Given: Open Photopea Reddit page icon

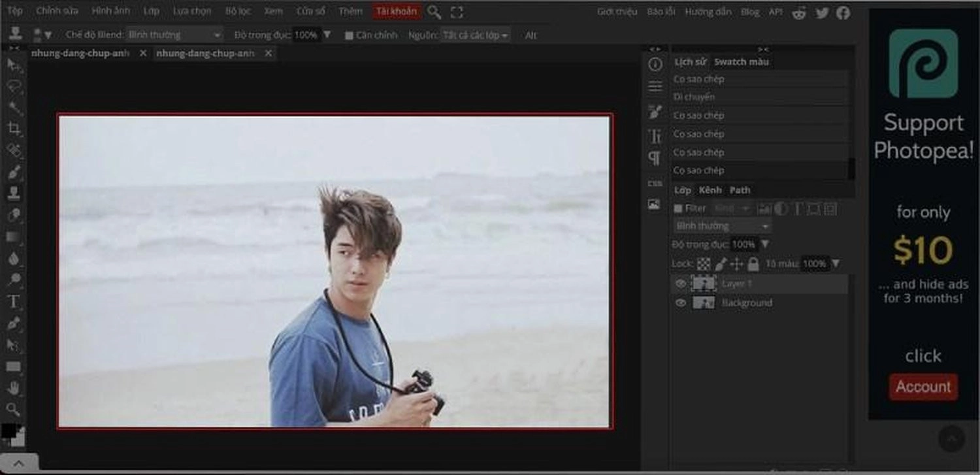Looking at the screenshot, I should point(799,12).
